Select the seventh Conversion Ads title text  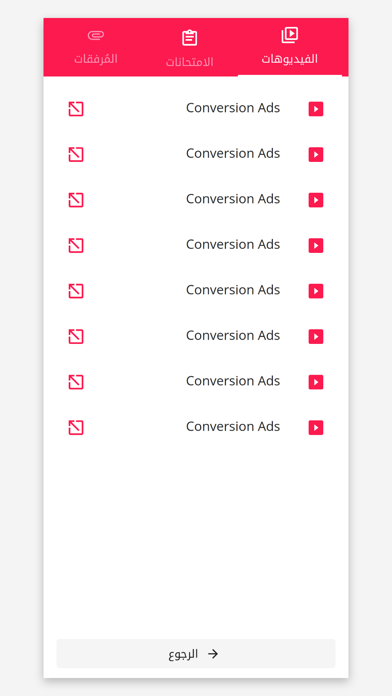point(233,381)
